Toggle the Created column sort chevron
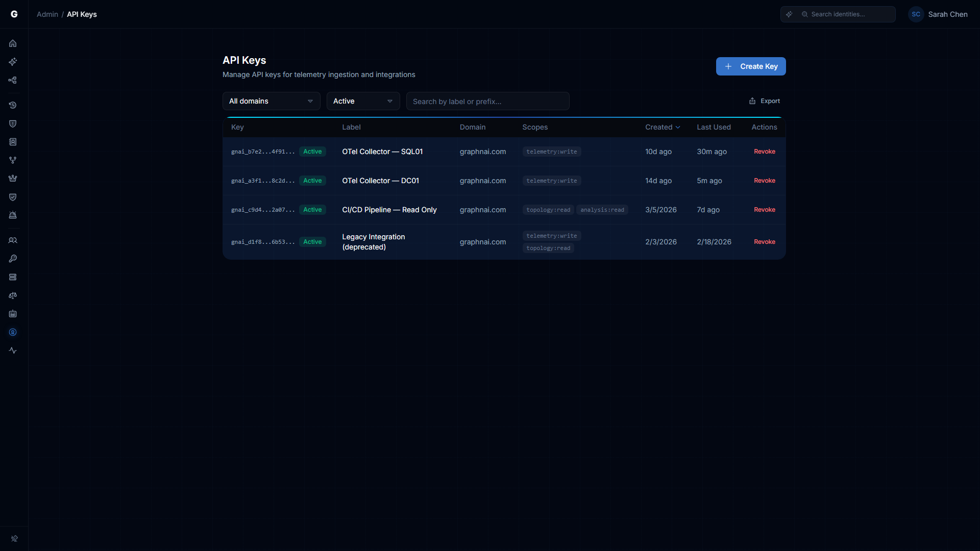 coord(678,127)
